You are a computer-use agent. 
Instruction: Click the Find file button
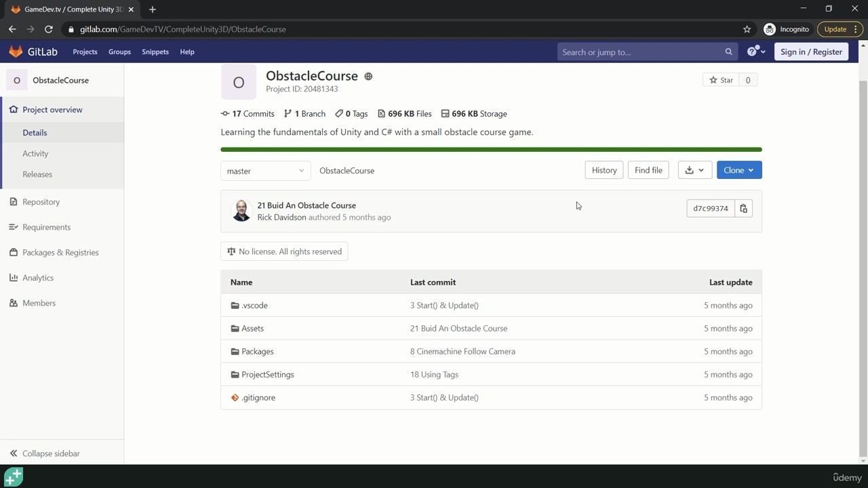(x=648, y=170)
